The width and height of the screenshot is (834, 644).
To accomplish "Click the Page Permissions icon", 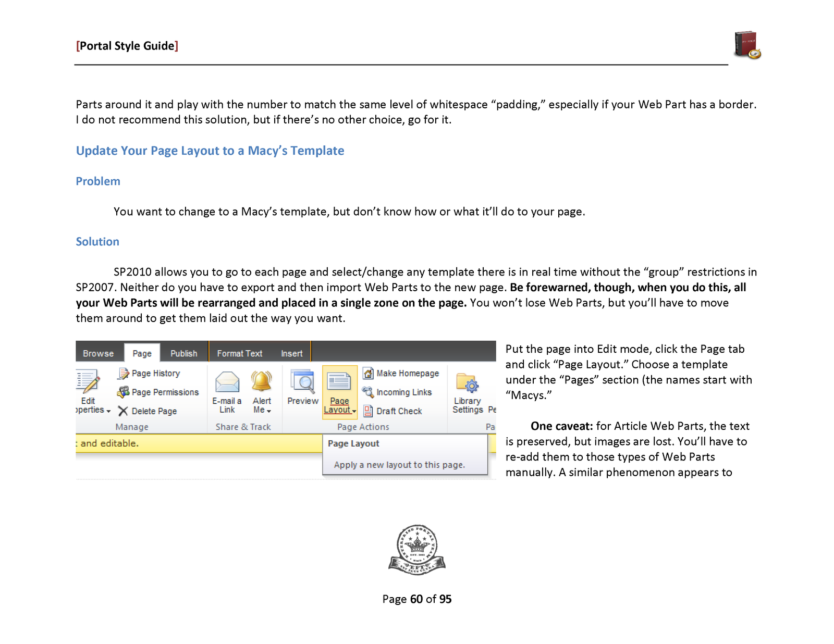I will coord(124,392).
